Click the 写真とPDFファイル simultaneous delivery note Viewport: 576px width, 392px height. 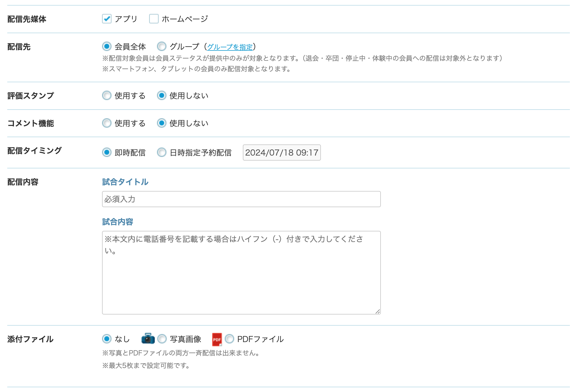coord(181,353)
